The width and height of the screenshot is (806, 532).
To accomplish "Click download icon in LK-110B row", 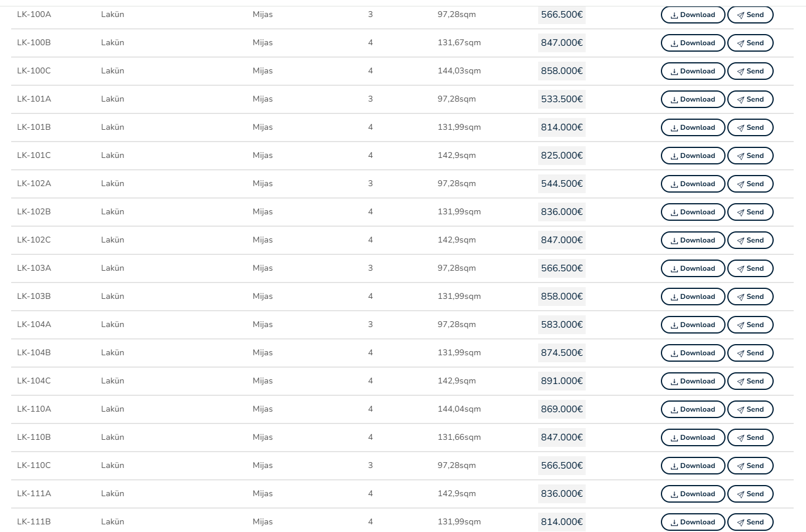I will click(674, 438).
